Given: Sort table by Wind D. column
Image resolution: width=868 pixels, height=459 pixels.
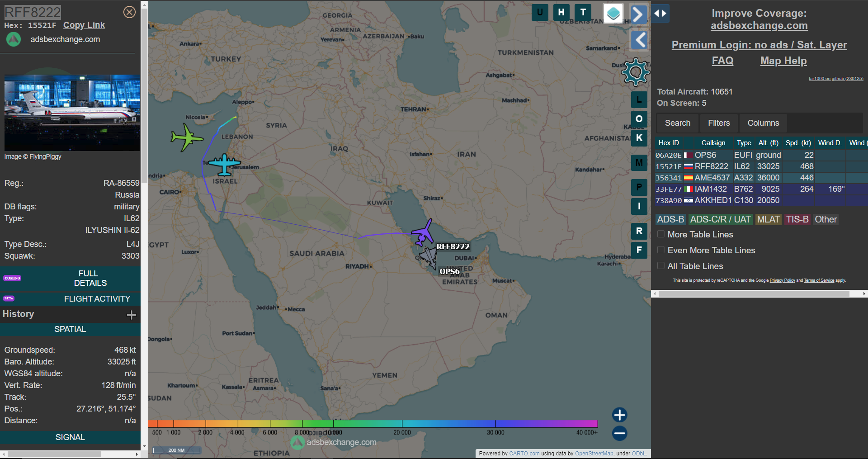Looking at the screenshot, I should pos(830,143).
